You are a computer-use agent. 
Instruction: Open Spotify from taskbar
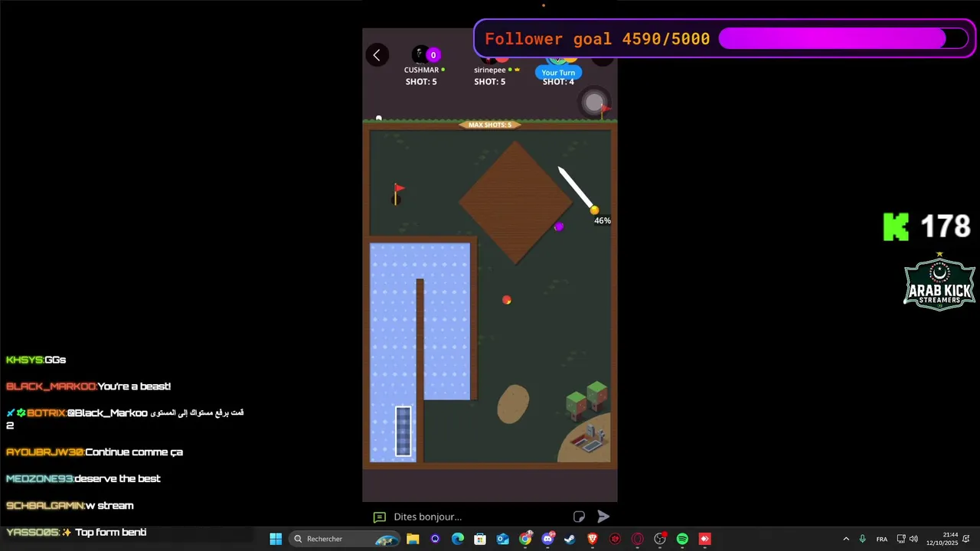682,539
